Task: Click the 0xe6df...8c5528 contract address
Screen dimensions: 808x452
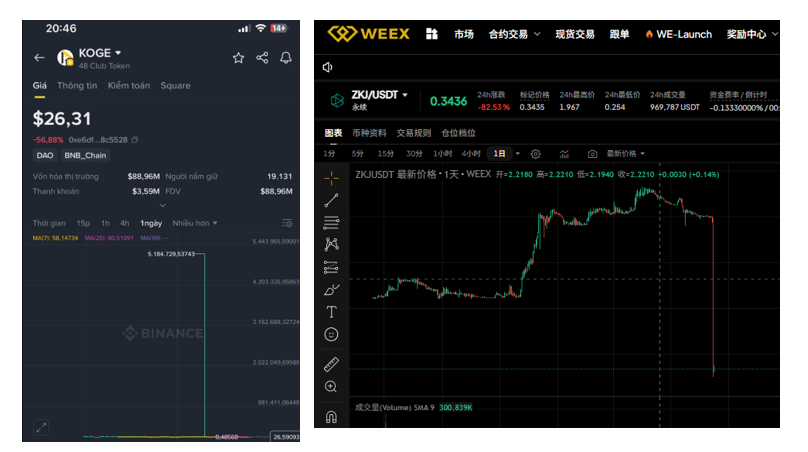Action: click(98, 140)
